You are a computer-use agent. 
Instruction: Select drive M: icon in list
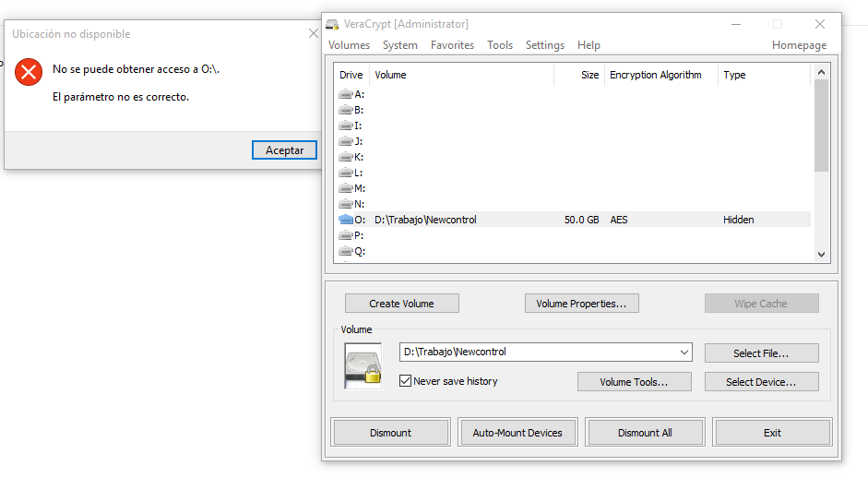346,188
